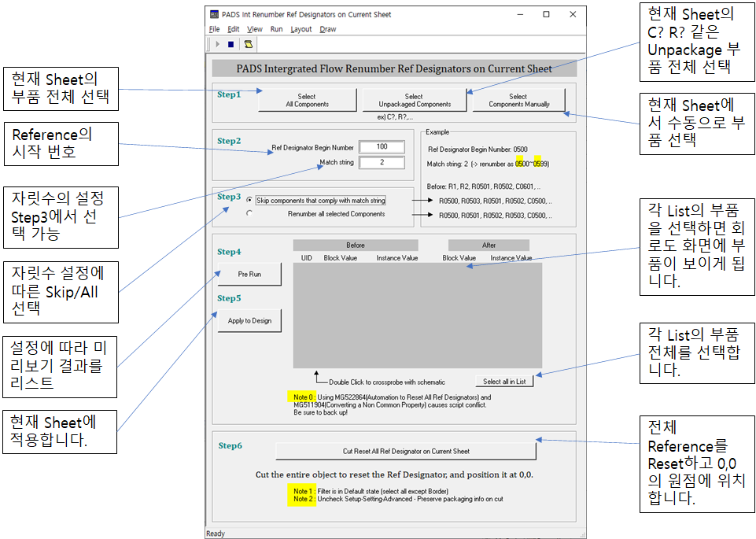The image size is (756, 539).
Task: Click the Run play icon in toolbar
Action: [217, 45]
